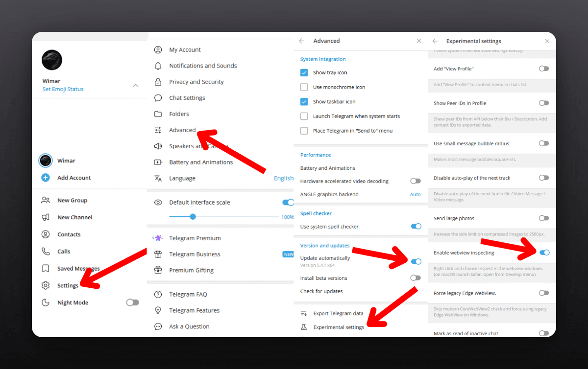Click the Privacy and Security lock icon
This screenshot has width=588, height=369.
click(158, 82)
